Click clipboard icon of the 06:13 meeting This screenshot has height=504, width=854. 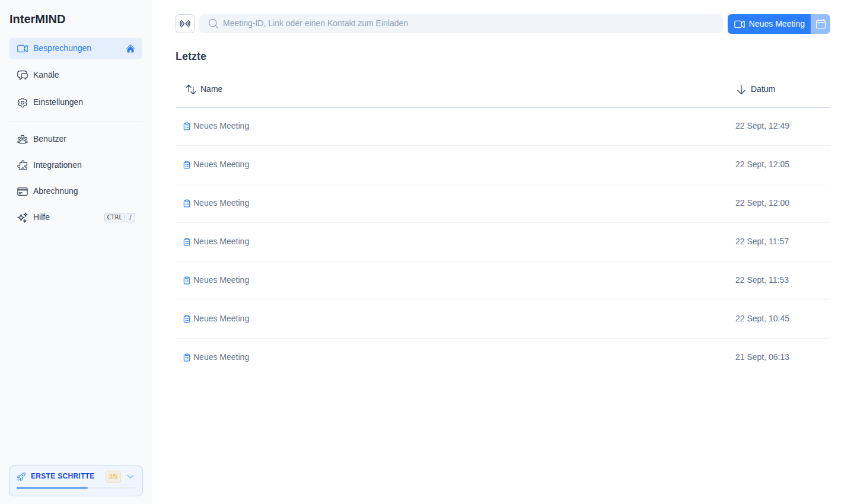coord(187,358)
